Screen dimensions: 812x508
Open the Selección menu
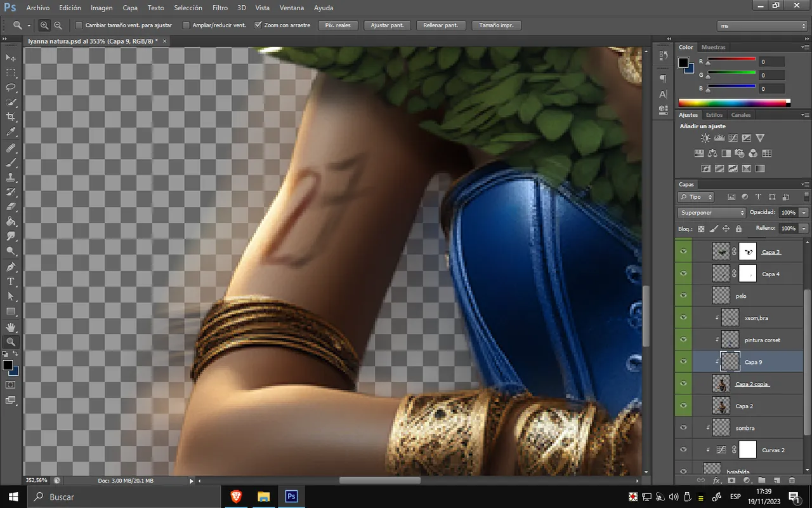pyautogui.click(x=188, y=8)
